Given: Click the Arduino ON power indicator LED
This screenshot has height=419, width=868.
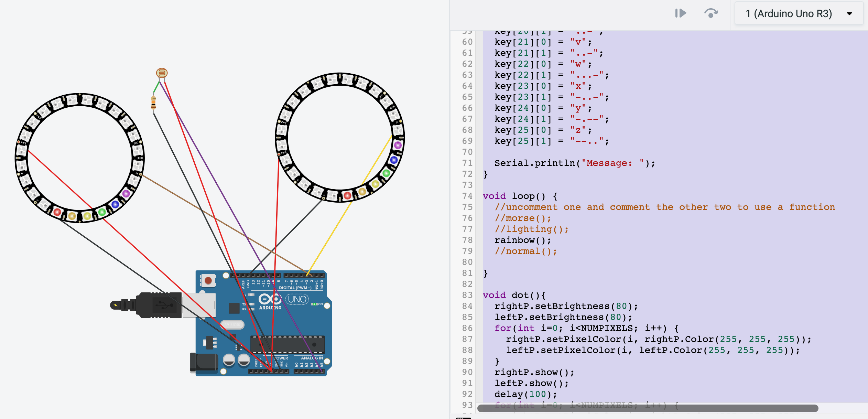Looking at the screenshot, I should tap(314, 304).
